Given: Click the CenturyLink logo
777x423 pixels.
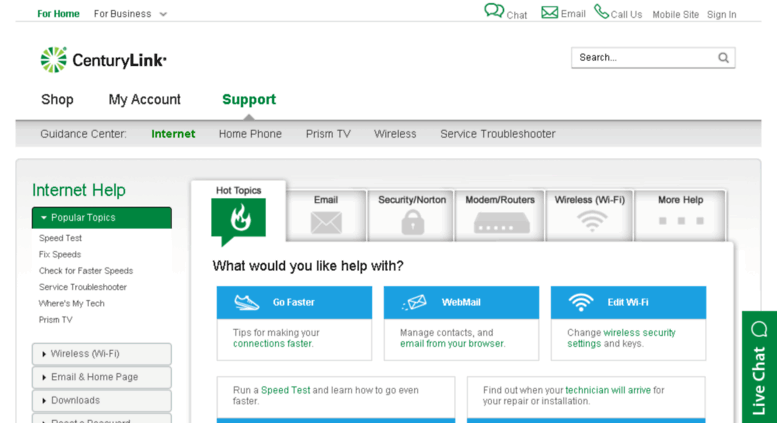Looking at the screenshot, I should click(103, 60).
